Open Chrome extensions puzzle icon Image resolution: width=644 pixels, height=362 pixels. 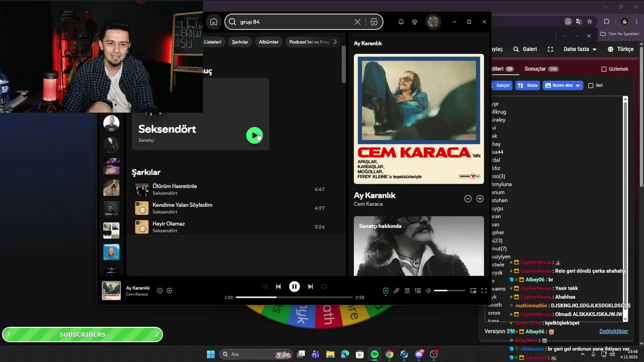click(x=606, y=22)
